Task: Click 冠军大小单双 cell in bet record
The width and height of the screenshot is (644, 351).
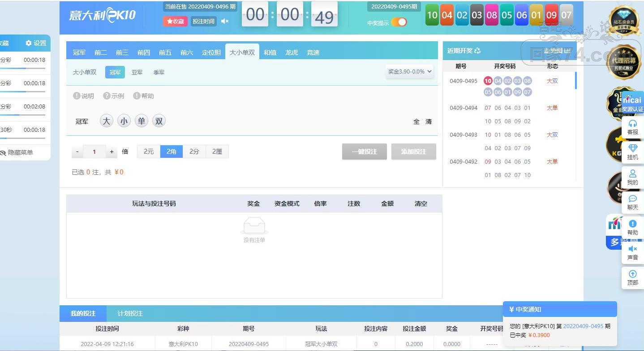Action: [x=321, y=344]
